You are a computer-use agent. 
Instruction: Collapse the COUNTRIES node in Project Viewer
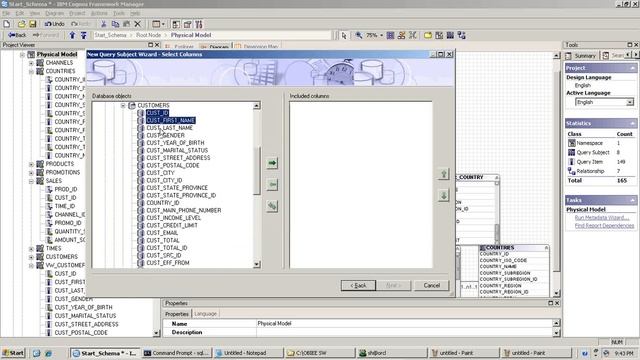click(31, 71)
